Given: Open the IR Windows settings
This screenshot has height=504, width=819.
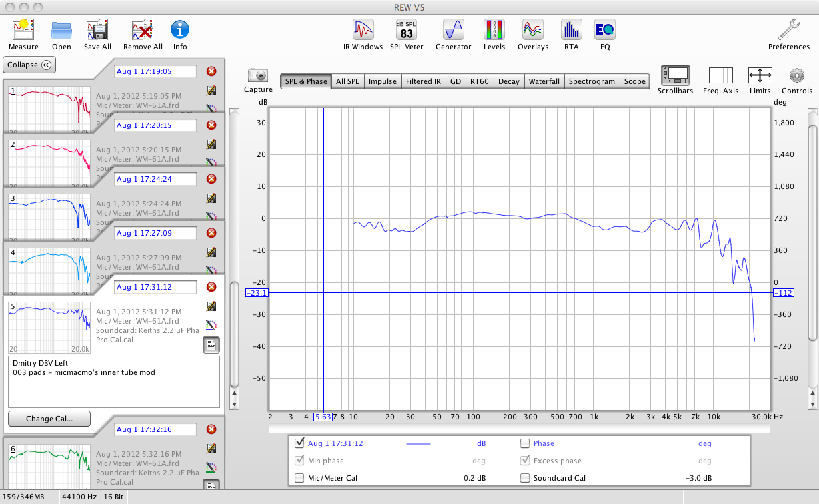Looking at the screenshot, I should click(363, 30).
